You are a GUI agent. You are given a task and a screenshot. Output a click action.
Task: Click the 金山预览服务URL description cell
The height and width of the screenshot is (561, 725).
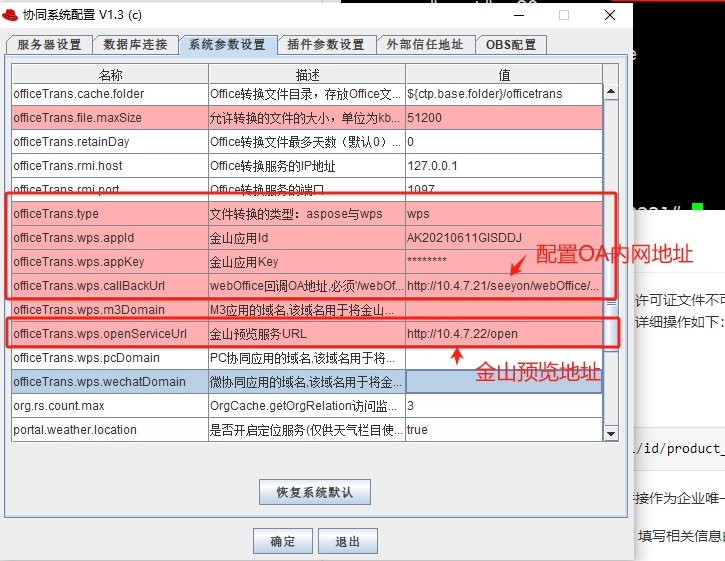tap(307, 334)
